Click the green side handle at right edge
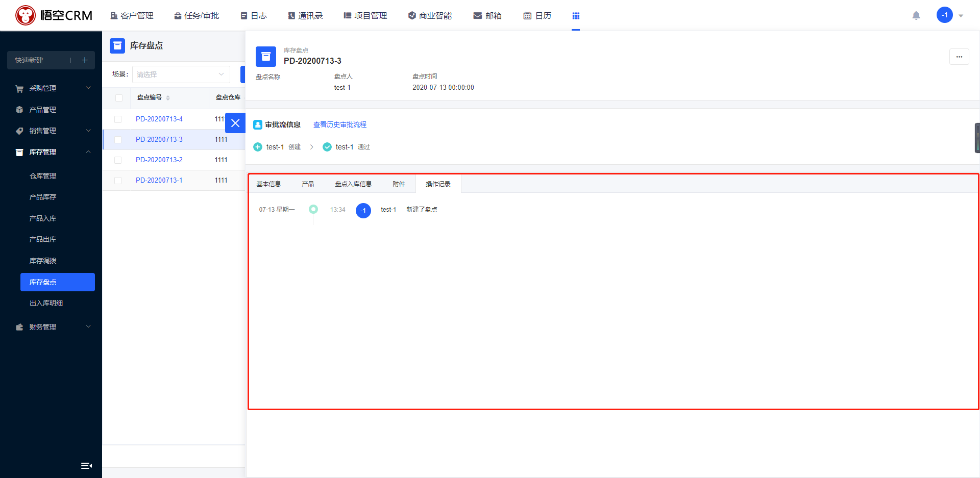 [977, 138]
